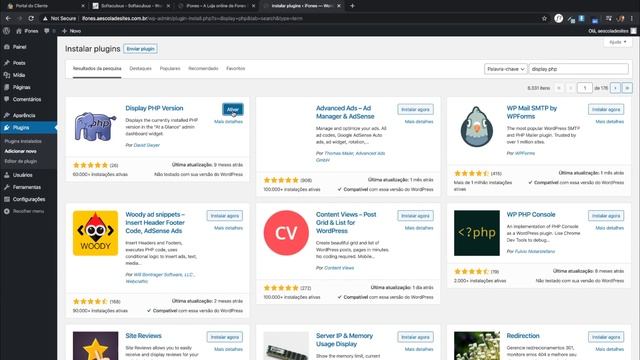Install Woody ad snippets plugin now
This screenshot has height=360, width=640.
224,216
